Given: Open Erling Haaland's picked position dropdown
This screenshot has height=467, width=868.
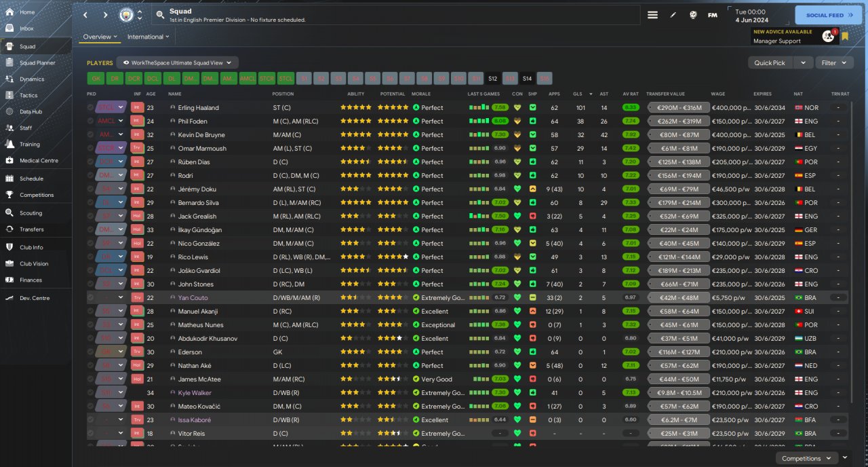Looking at the screenshot, I should pyautogui.click(x=111, y=107).
